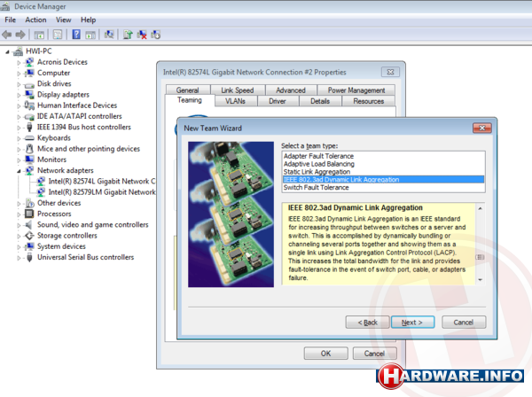Click the Scan for hardware changes icon
Image resolution: width=532 pixels, height=397 pixels.
[x=109, y=35]
